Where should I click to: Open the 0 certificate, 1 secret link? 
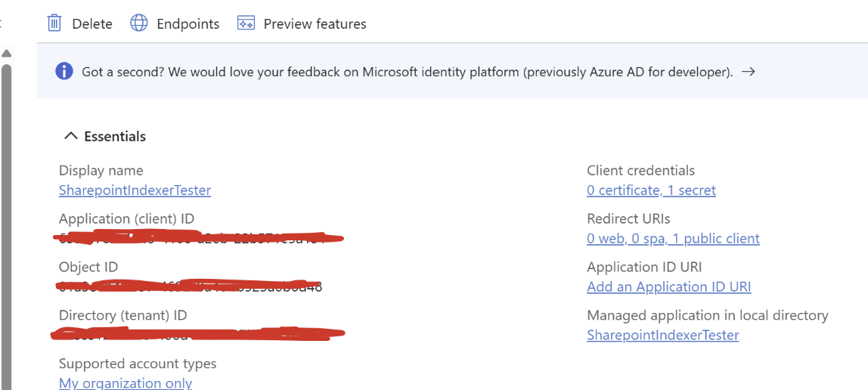point(651,190)
